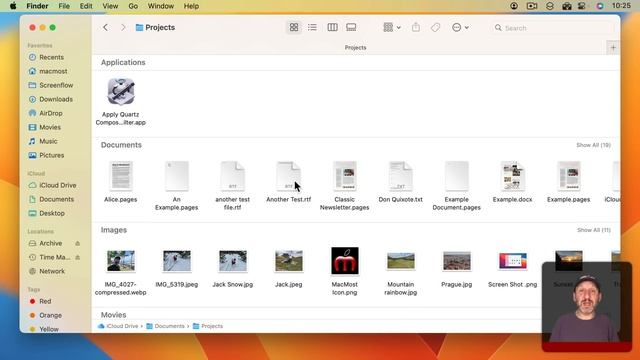Open the Group By dropdown
This screenshot has height=360, width=640.
tap(392, 27)
